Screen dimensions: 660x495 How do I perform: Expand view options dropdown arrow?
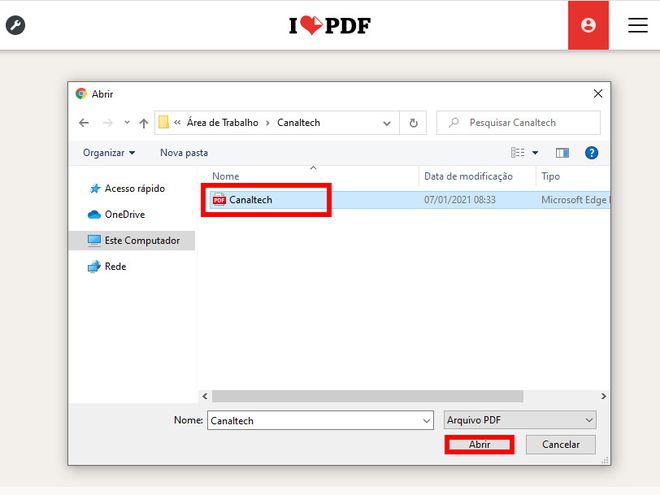tap(535, 153)
